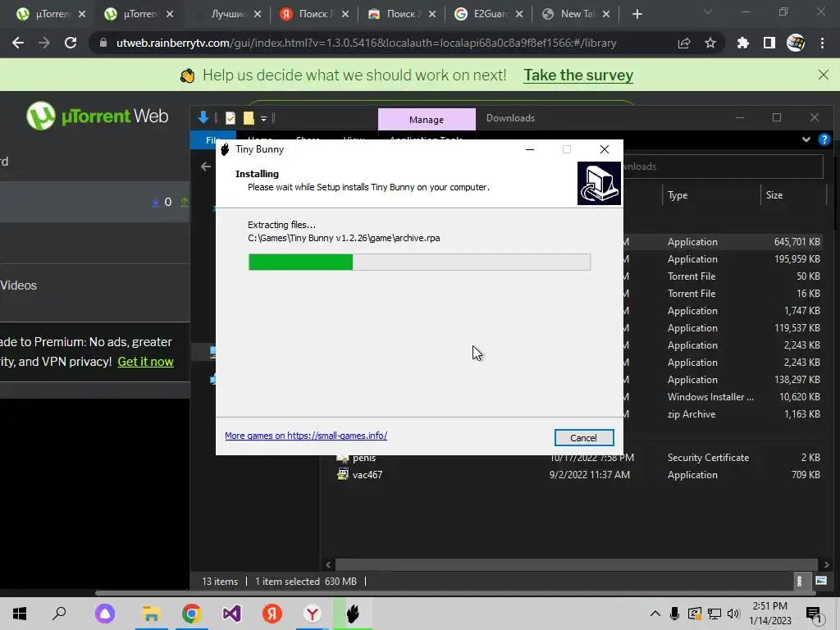Screen dimensions: 840x630
Task: Click Get it now premium link
Action: (x=146, y=362)
